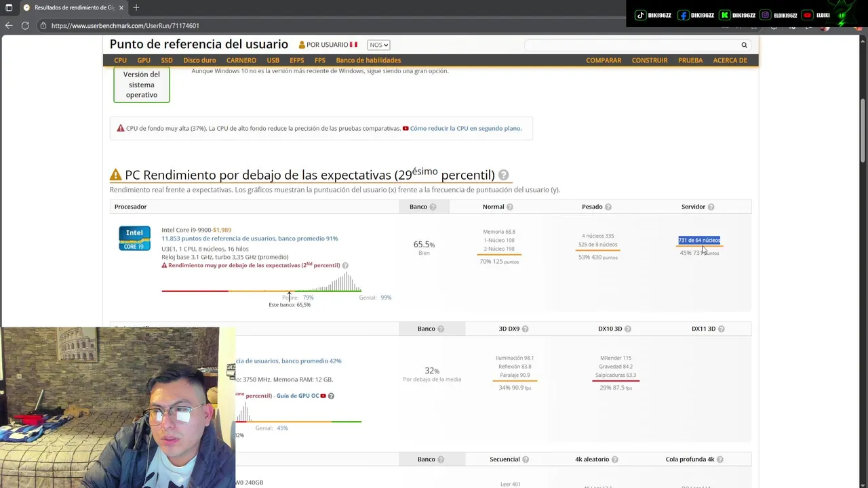The width and height of the screenshot is (868, 488).
Task: Click help icon beside Pesado header
Action: (608, 207)
